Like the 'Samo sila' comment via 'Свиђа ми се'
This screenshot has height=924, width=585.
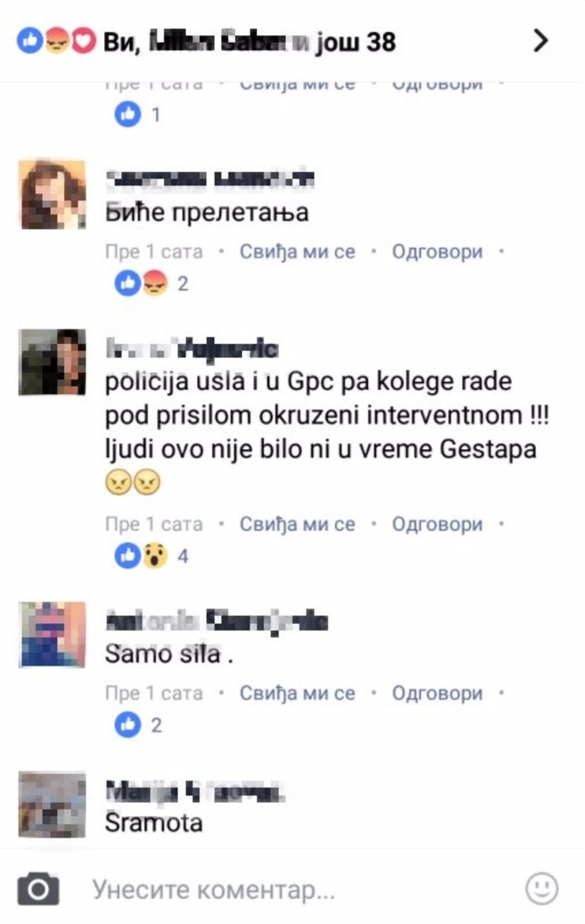tap(297, 693)
